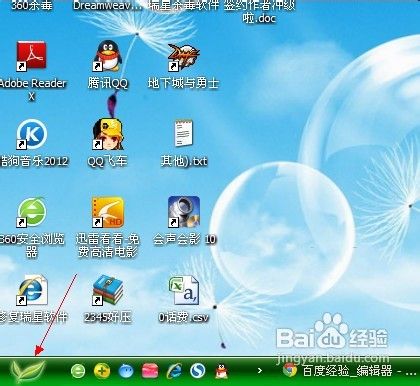The width and height of the screenshot is (420, 386).
Task: Click the QQ飞车 game desktop icon
Action: (x=107, y=134)
